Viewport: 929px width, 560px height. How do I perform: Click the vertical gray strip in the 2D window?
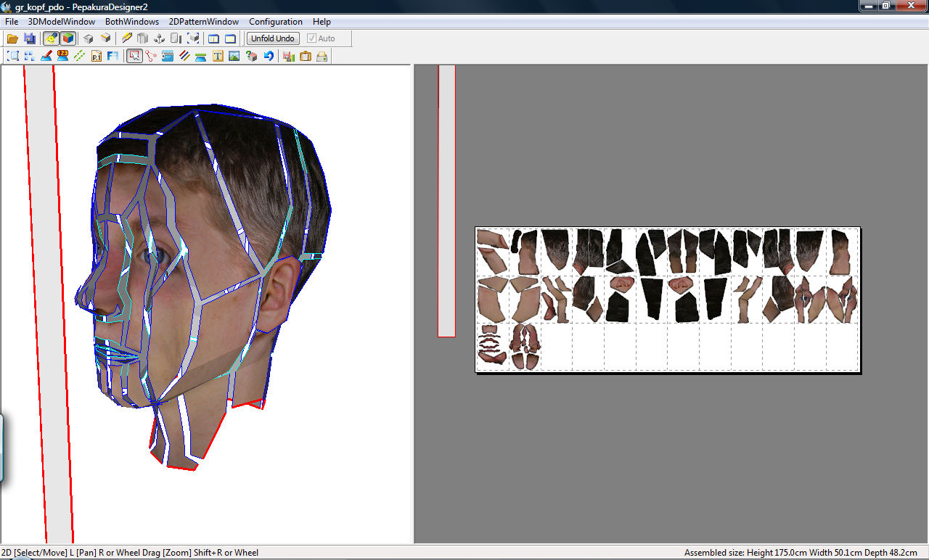point(446,201)
